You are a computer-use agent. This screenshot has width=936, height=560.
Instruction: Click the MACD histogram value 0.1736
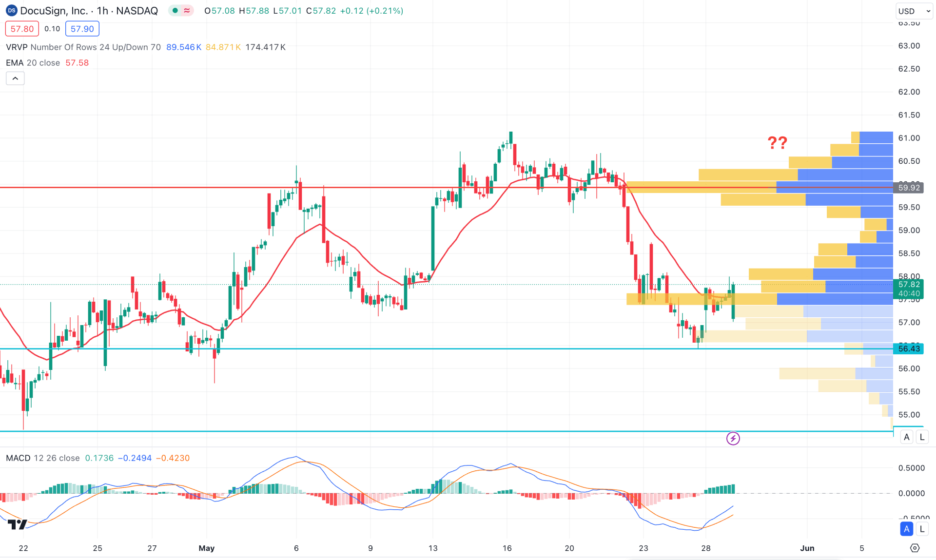(99, 458)
